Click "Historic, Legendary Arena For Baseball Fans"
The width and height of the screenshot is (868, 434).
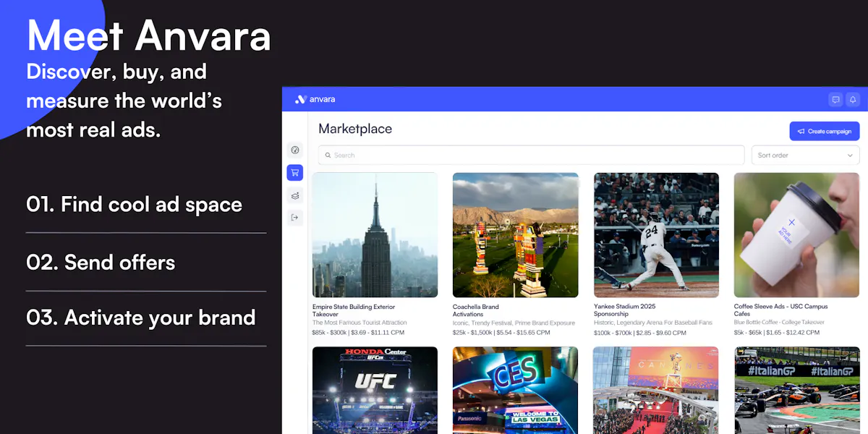tap(653, 323)
